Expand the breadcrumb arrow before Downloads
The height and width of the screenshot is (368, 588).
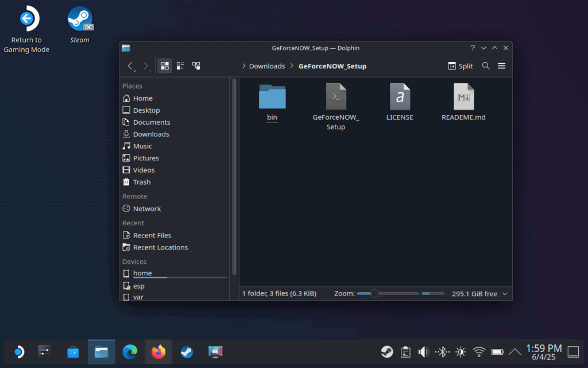[x=243, y=66]
